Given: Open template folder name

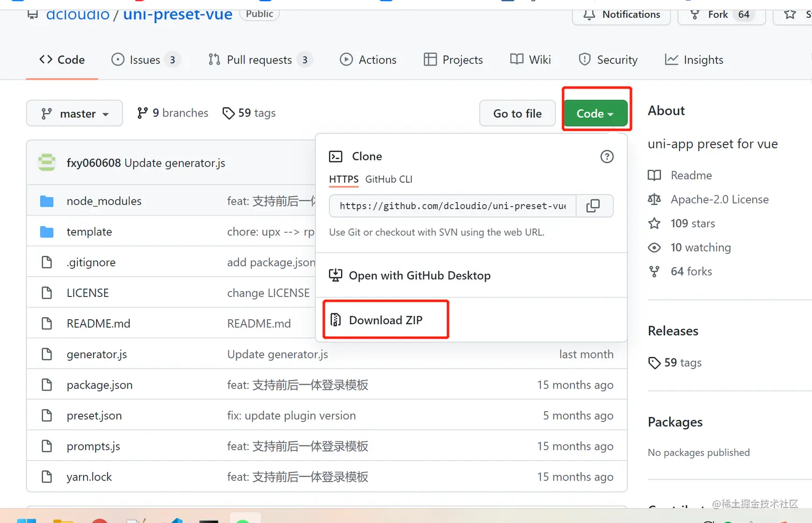Looking at the screenshot, I should pyautogui.click(x=89, y=232).
